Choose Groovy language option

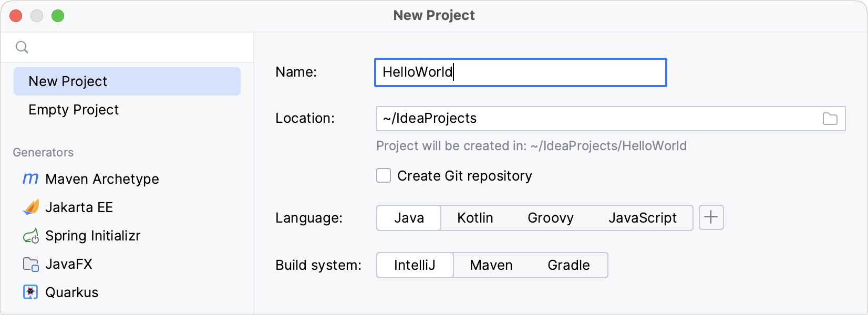(x=550, y=218)
